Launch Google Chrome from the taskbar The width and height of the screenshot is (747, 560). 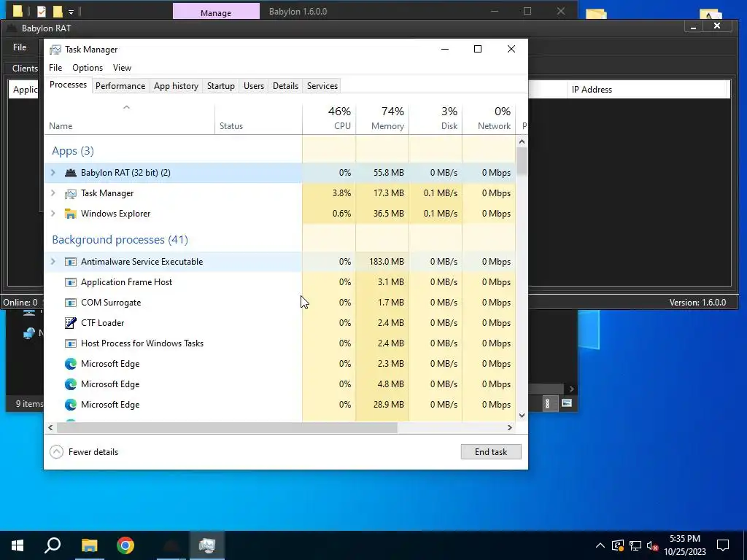tap(125, 545)
